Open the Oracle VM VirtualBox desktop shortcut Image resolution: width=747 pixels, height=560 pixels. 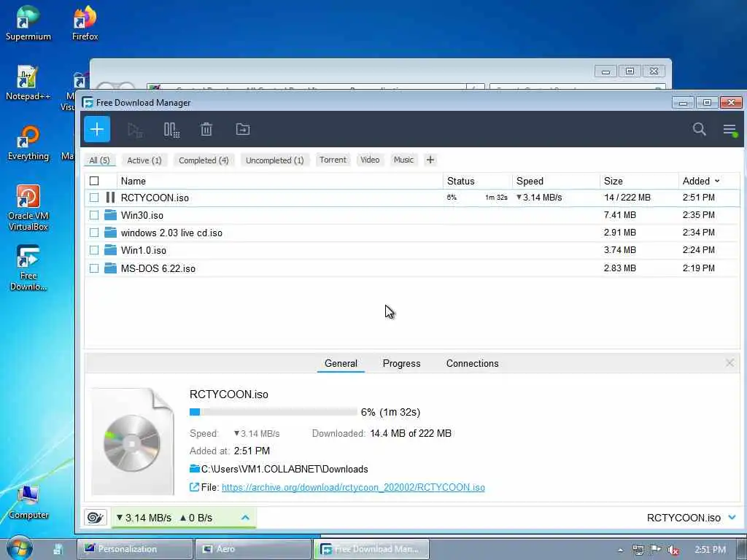(28, 208)
